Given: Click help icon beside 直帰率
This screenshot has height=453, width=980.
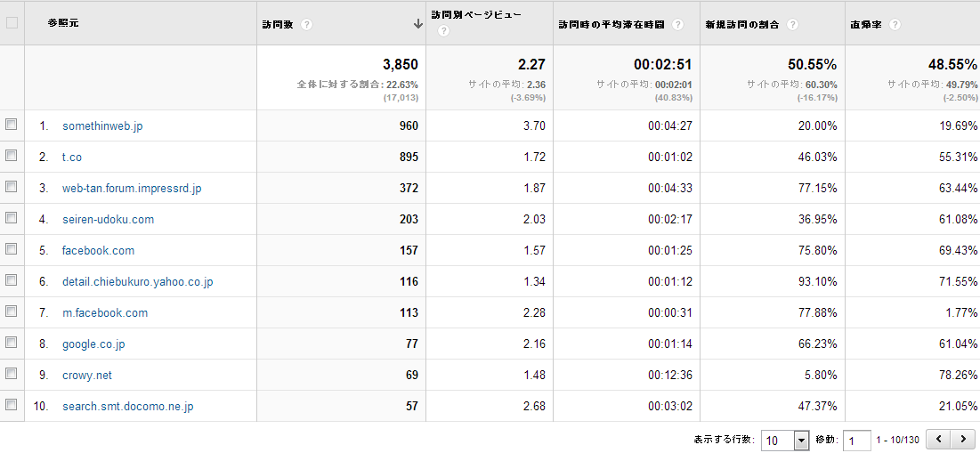Looking at the screenshot, I should click(895, 25).
